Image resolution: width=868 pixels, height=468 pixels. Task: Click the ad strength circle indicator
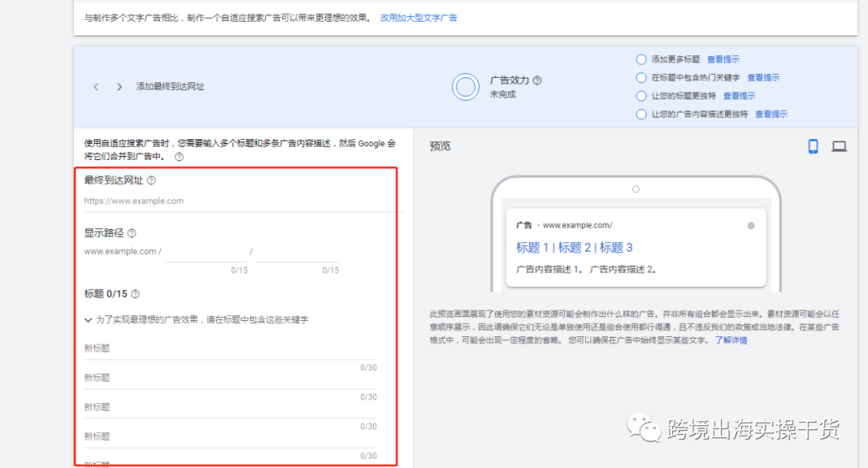(x=465, y=87)
